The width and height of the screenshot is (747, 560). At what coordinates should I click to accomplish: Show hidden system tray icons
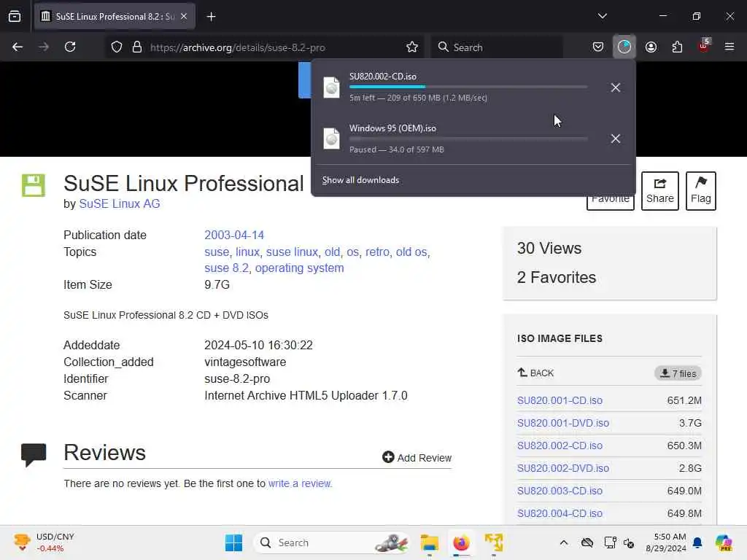click(x=564, y=542)
